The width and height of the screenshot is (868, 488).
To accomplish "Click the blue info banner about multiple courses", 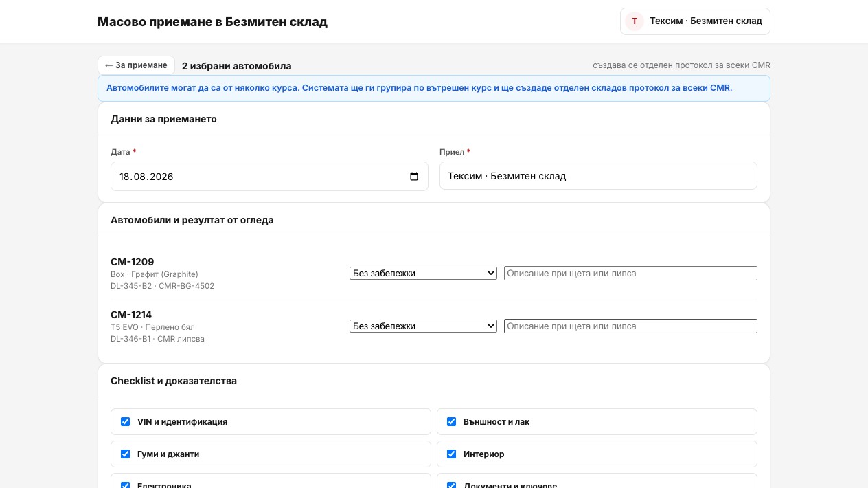I will click(434, 88).
